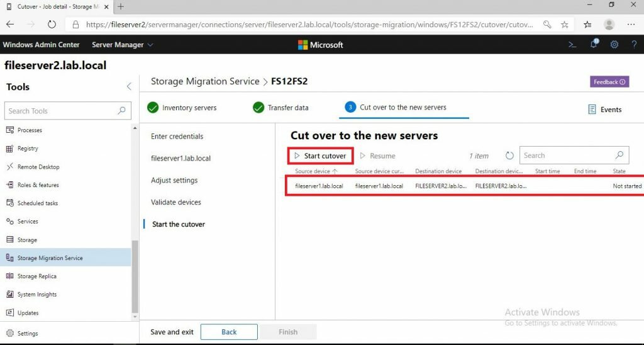Click search magnifier in Search Tools box

121,111
